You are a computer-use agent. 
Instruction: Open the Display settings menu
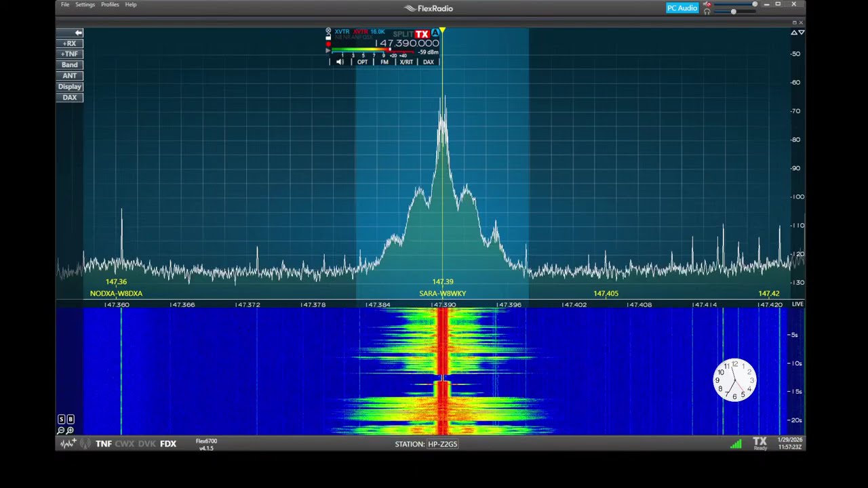(x=70, y=87)
